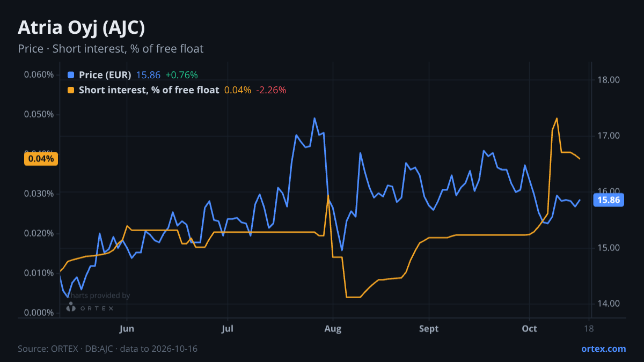This screenshot has width=644, height=362.
Task: Click the Aug label on time axis
Action: coord(333,329)
